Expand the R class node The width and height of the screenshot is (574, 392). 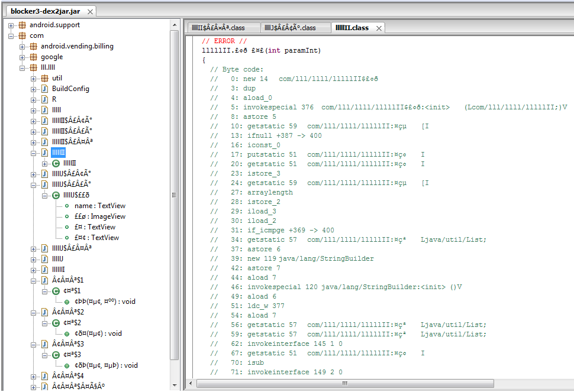(33, 100)
